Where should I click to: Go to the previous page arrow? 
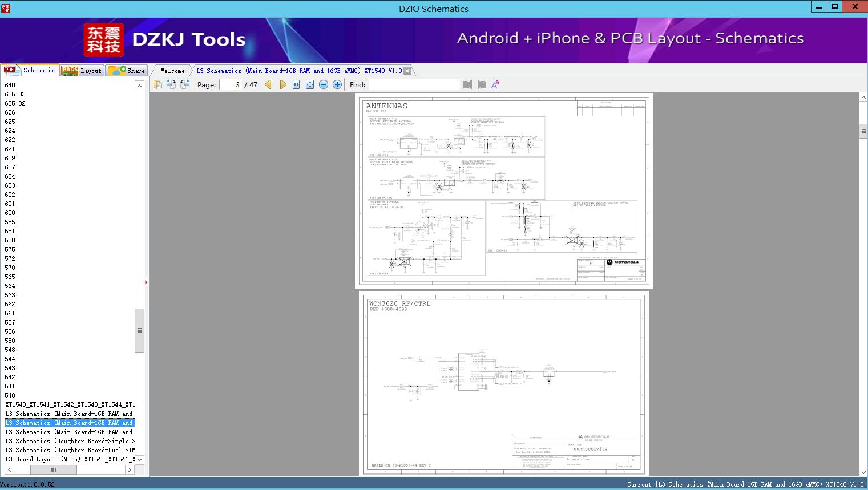pyautogui.click(x=268, y=84)
